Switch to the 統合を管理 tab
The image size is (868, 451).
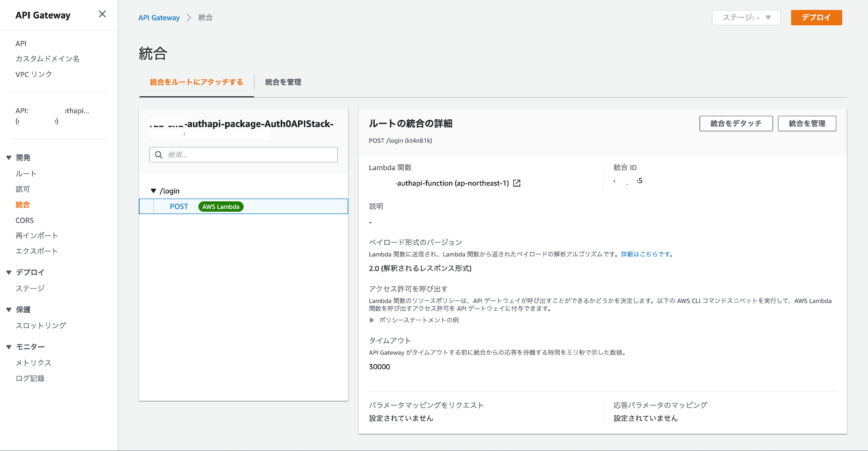283,82
